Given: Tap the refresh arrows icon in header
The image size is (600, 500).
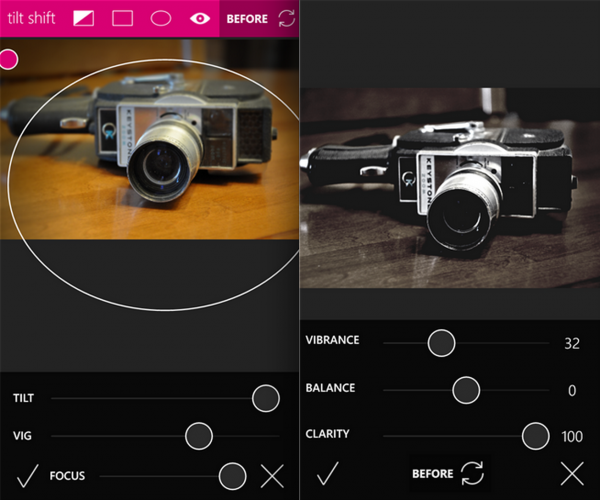Looking at the screenshot, I should pyautogui.click(x=287, y=18).
